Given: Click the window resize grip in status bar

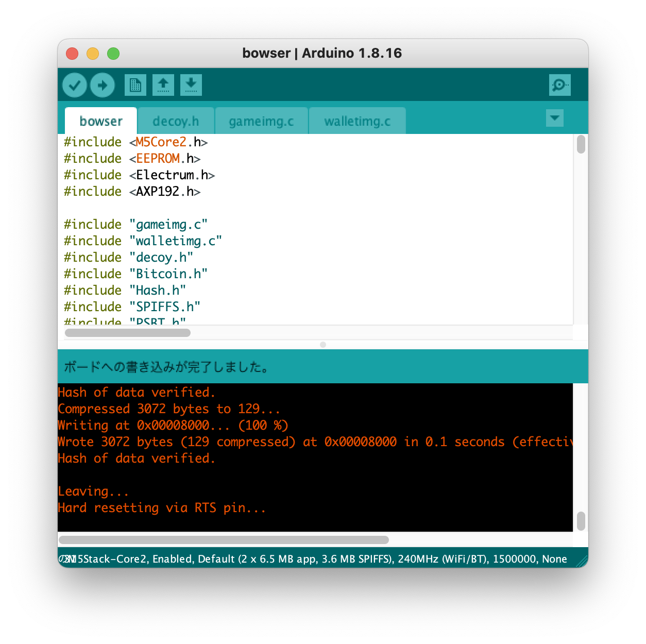Looking at the screenshot, I should click(581, 561).
